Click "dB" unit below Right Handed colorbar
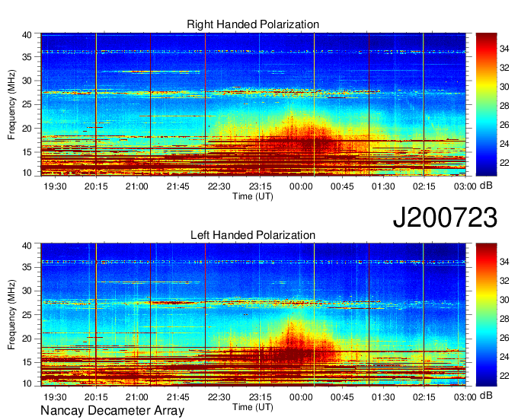 tap(486, 186)
